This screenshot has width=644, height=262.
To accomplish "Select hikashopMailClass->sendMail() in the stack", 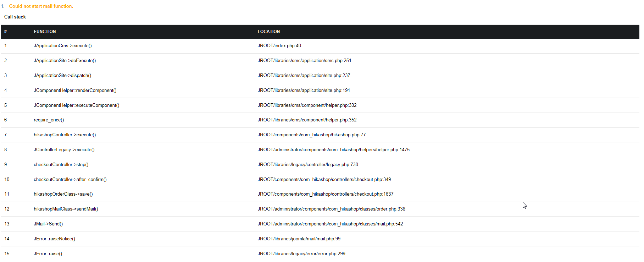I will pyautogui.click(x=66, y=209).
